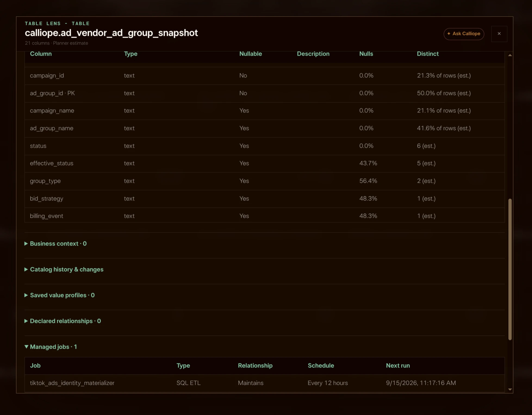Select the status column name cell

click(38, 146)
